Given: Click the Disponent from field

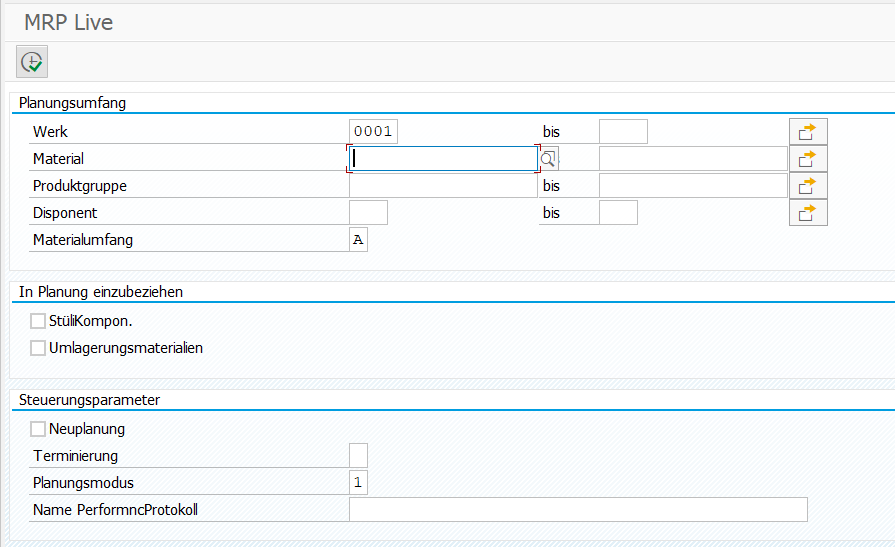Looking at the screenshot, I should pyautogui.click(x=368, y=212).
